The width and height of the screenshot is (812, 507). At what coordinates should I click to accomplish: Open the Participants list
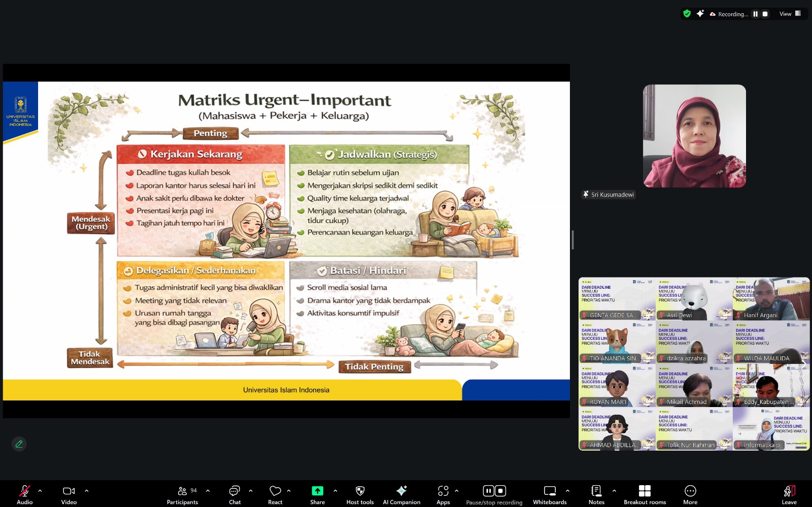pos(182,494)
